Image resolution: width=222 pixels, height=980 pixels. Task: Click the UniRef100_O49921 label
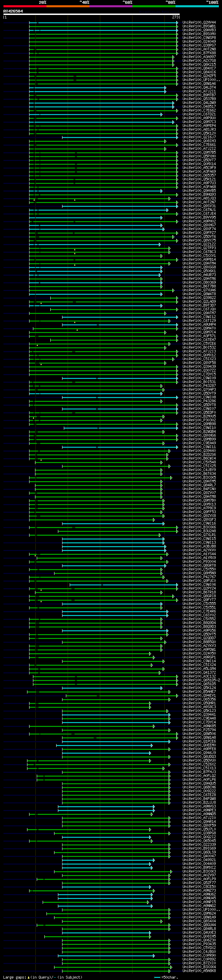pos(199,860)
